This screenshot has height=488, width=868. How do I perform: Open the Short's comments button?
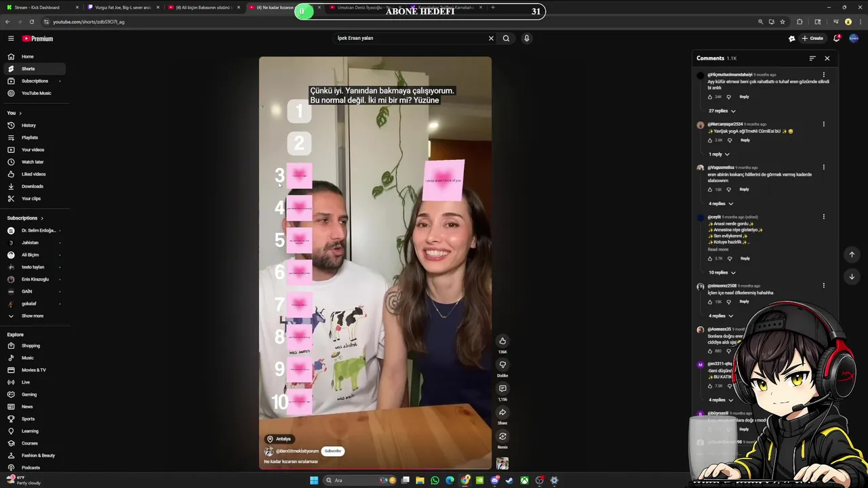502,388
